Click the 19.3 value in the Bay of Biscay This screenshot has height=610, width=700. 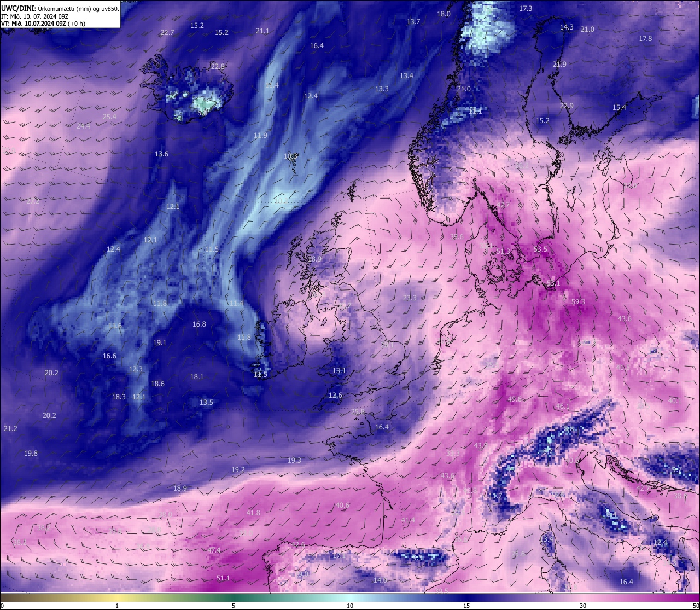[x=294, y=461]
